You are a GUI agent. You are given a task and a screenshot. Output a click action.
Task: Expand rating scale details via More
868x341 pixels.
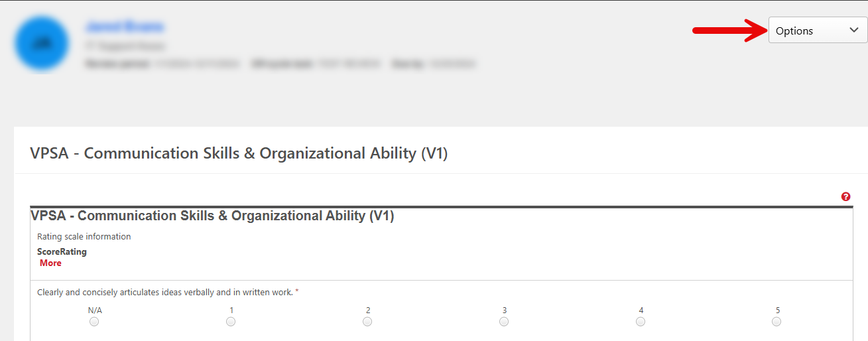(x=50, y=263)
